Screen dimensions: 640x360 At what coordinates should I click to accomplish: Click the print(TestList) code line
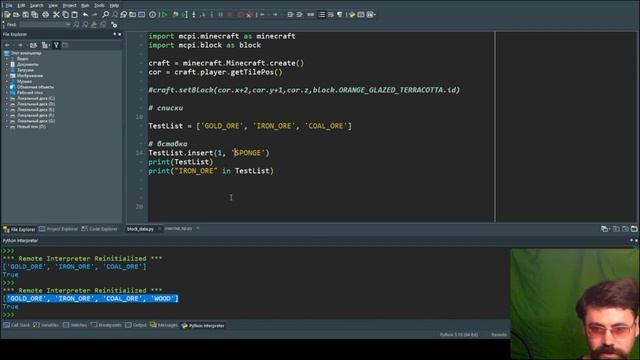(x=180, y=162)
